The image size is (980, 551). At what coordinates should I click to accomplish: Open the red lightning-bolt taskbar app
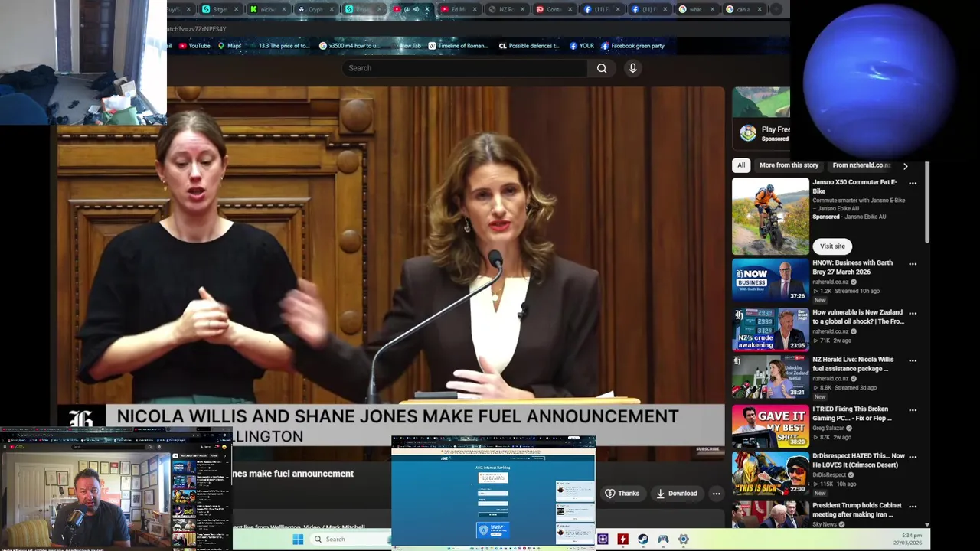tap(623, 540)
